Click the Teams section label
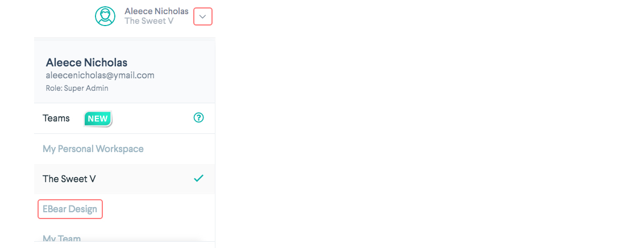Image resolution: width=644 pixels, height=248 pixels. (x=56, y=118)
